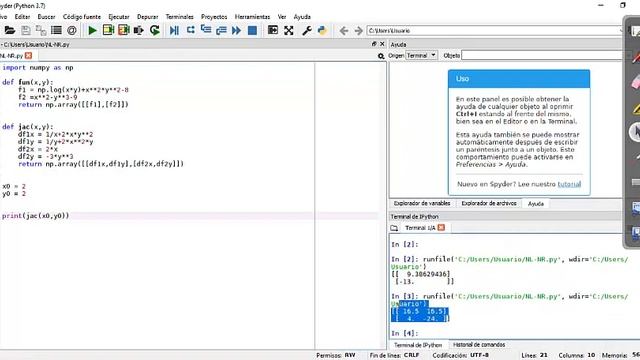
Task: Open the Spyder tutorial link
Action: click(569, 184)
